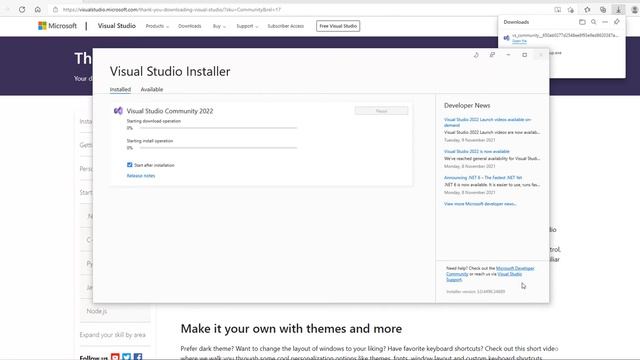Open Subscriber Access nav item

pos(286,26)
